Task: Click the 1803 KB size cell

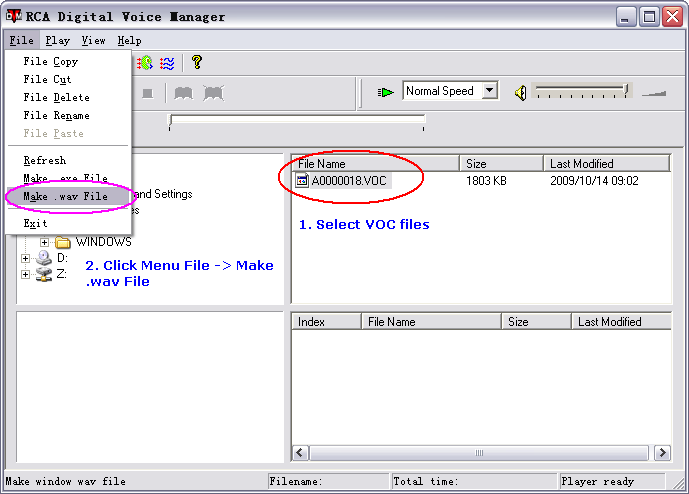Action: [x=486, y=181]
